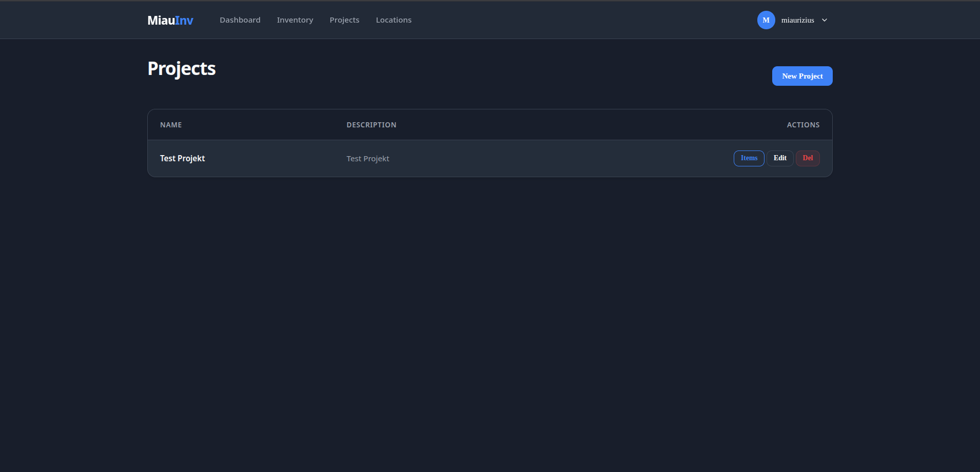
Task: Click the NAME column header
Action: (171, 125)
